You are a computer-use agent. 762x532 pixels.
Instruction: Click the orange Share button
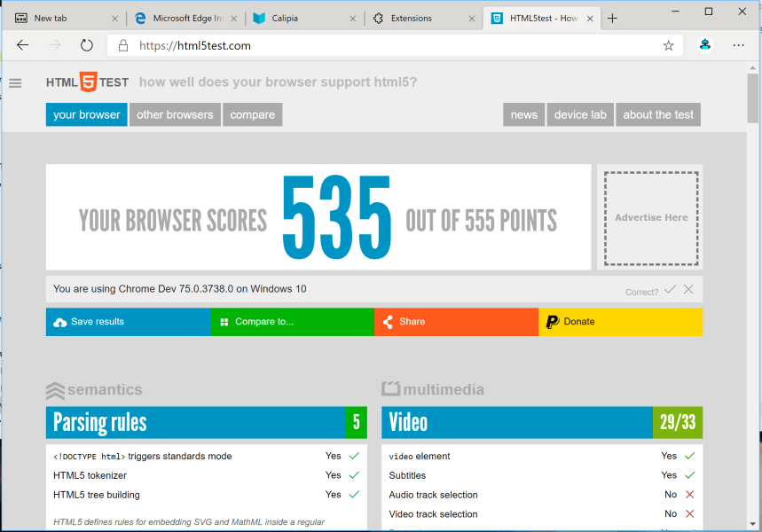[x=456, y=322]
